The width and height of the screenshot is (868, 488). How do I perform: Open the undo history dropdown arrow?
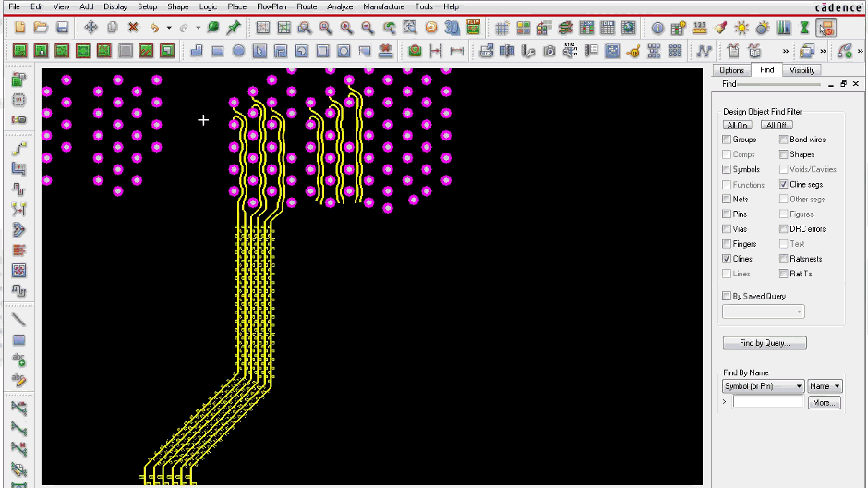click(x=169, y=28)
